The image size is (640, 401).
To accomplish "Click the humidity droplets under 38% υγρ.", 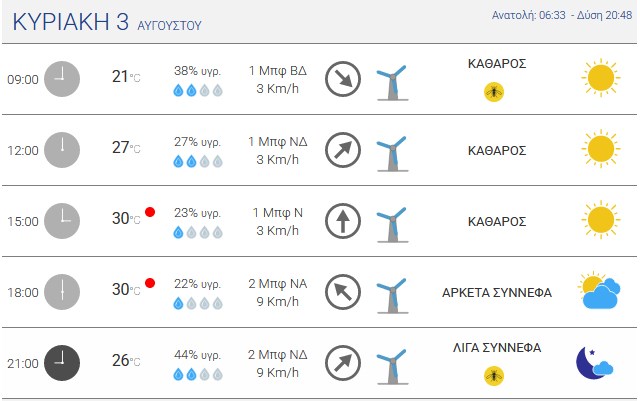I will [198, 90].
